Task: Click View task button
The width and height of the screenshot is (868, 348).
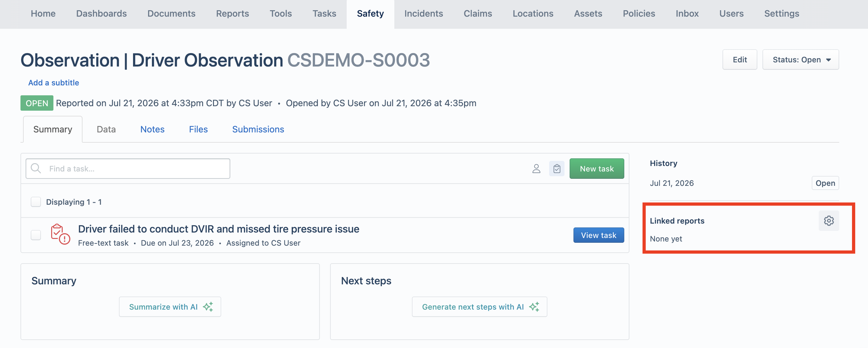Action: [x=598, y=235]
